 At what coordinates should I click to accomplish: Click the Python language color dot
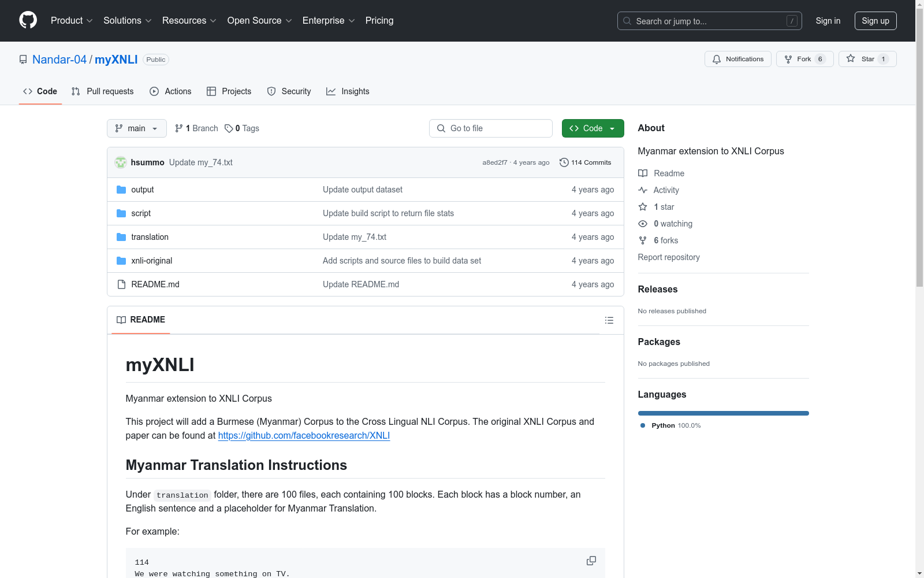pos(643,425)
